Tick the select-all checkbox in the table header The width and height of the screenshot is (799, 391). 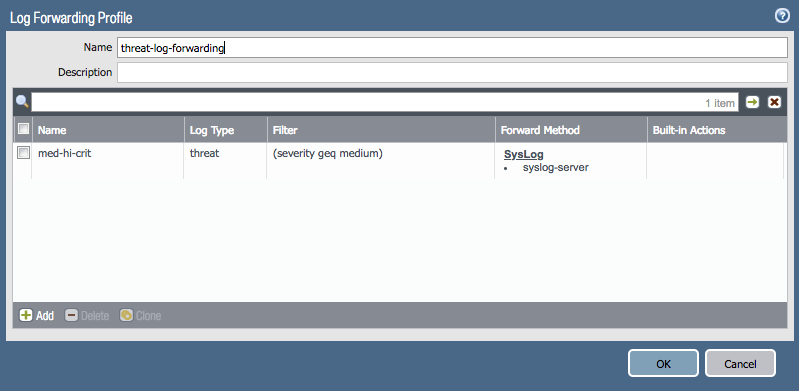(23, 129)
